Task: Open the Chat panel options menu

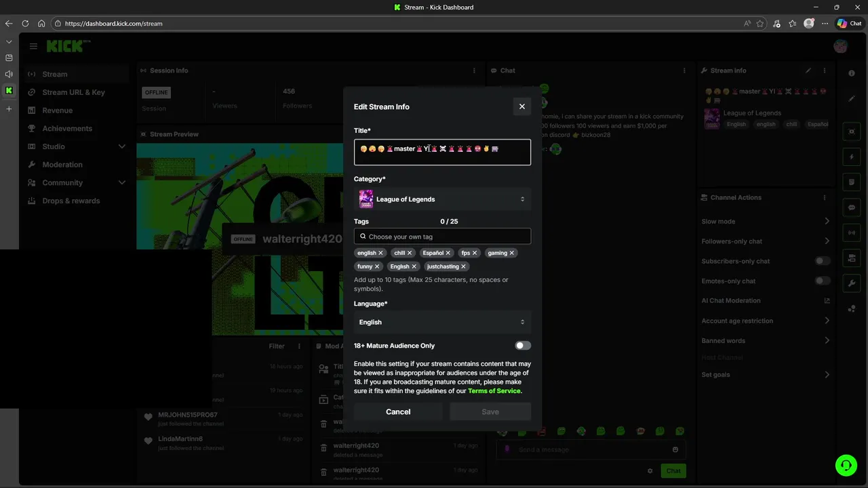Action: [x=685, y=70]
